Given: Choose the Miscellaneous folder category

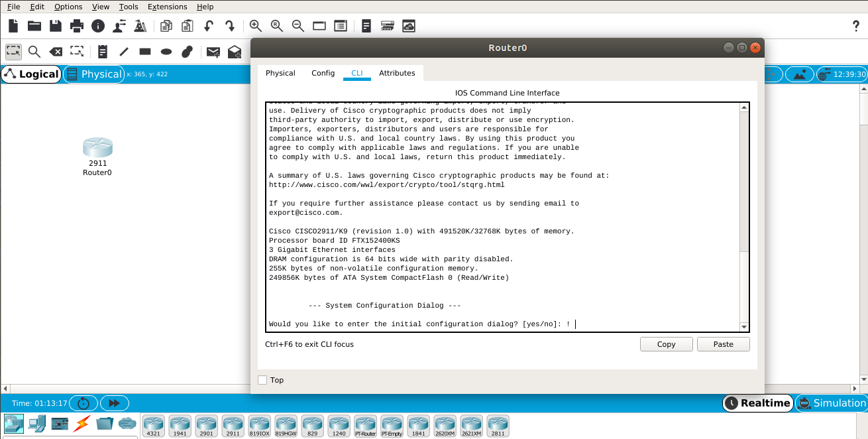Looking at the screenshot, I should point(105,423).
